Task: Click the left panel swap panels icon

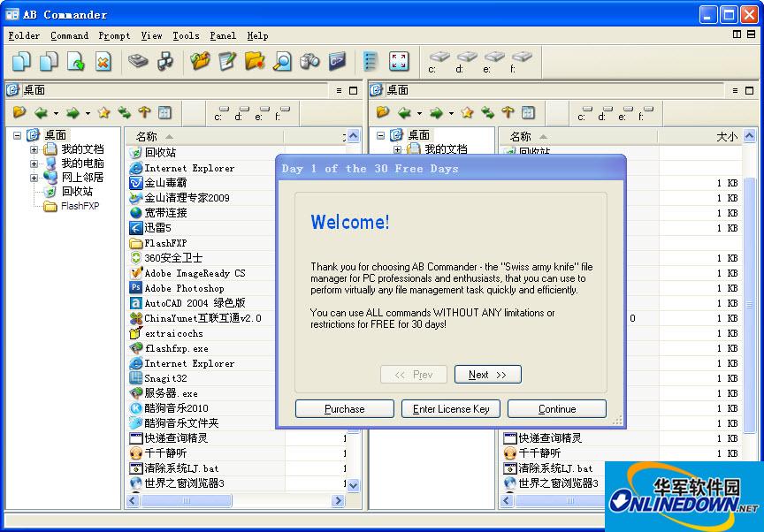Action: (125, 113)
